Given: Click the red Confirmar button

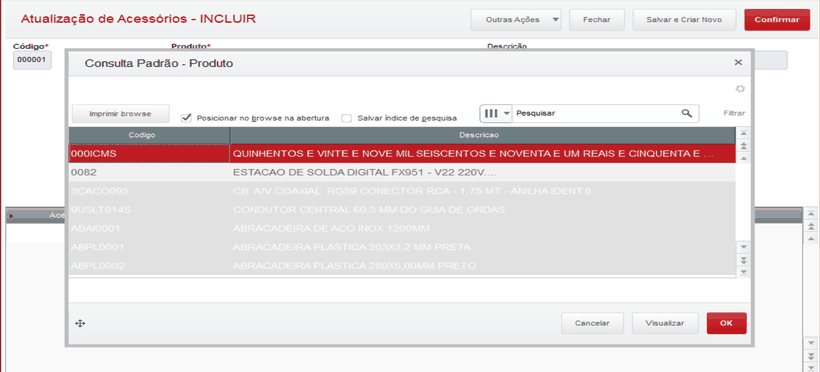Looking at the screenshot, I should (777, 20).
